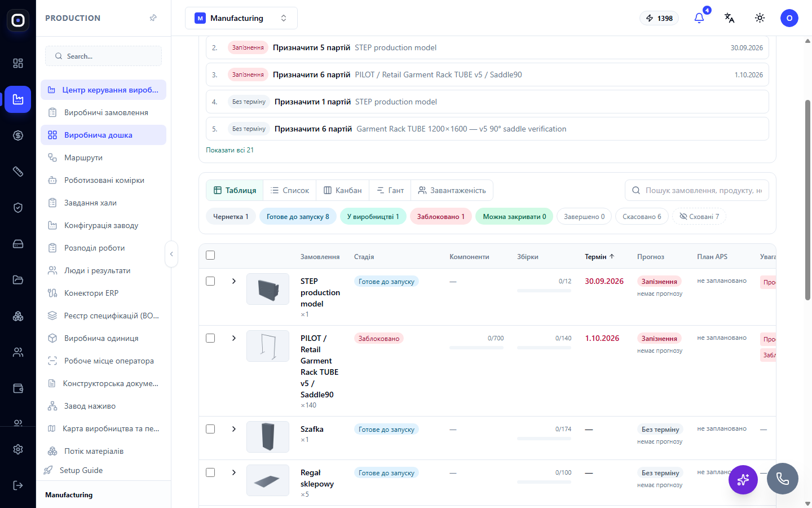Filter by Заблоковано 1 status
The width and height of the screenshot is (812, 508).
(441, 217)
